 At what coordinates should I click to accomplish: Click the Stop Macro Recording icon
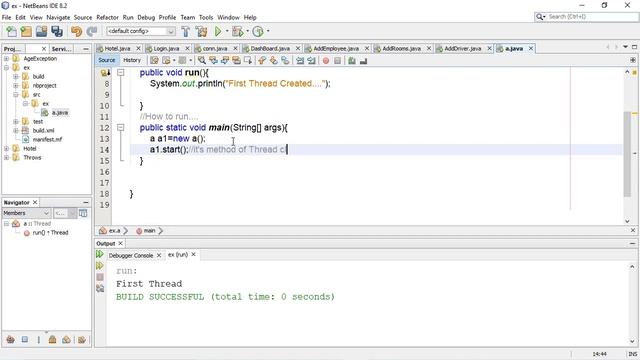tap(337, 61)
